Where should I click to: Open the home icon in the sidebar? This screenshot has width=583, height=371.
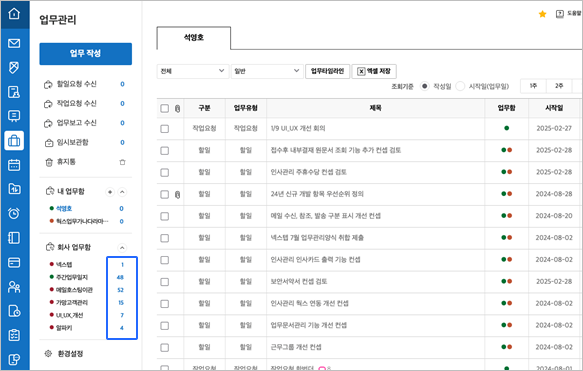click(x=14, y=14)
